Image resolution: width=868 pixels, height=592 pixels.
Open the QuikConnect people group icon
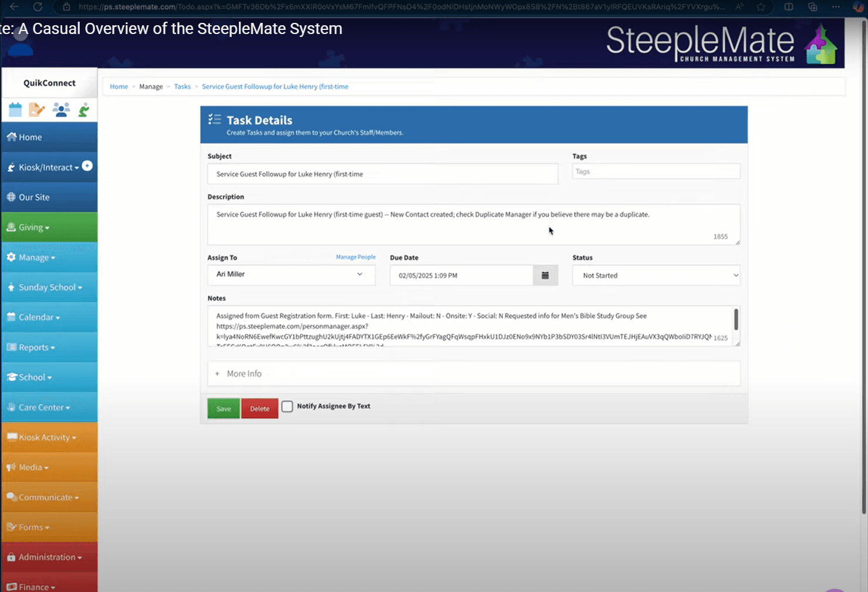[x=61, y=110]
